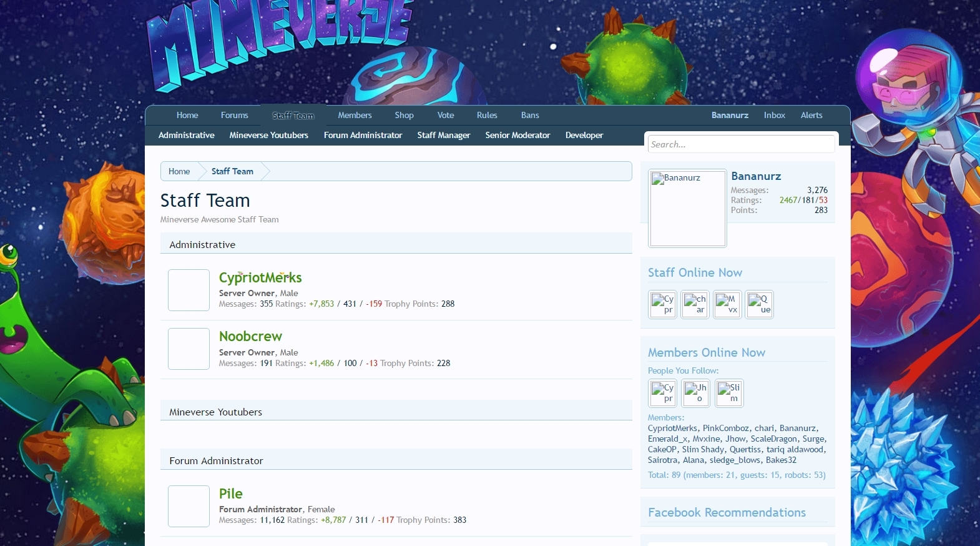The height and width of the screenshot is (546, 980).
Task: Click the avatar box beside Pile staff entry
Action: tap(189, 506)
